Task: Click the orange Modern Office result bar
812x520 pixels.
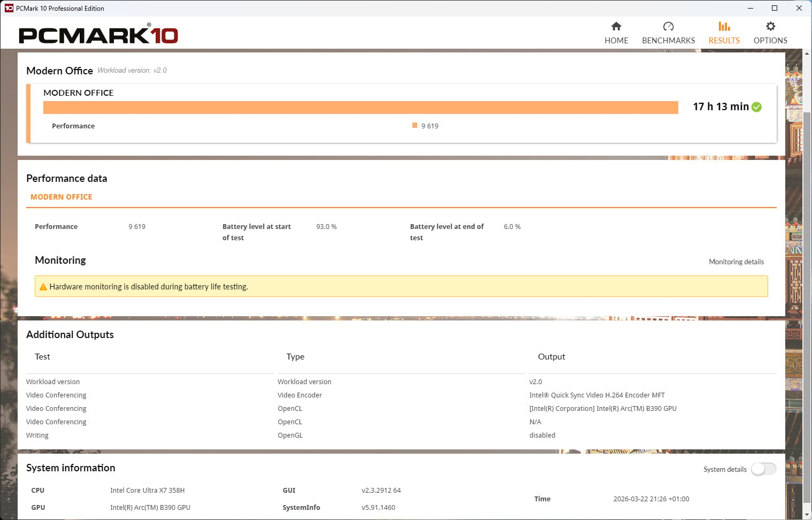Action: 361,108
